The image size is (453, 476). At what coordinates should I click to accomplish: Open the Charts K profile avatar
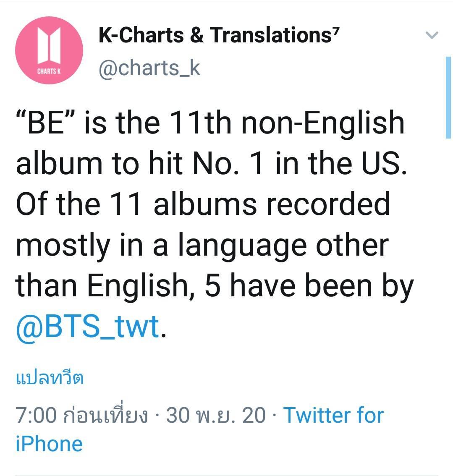tap(49, 50)
